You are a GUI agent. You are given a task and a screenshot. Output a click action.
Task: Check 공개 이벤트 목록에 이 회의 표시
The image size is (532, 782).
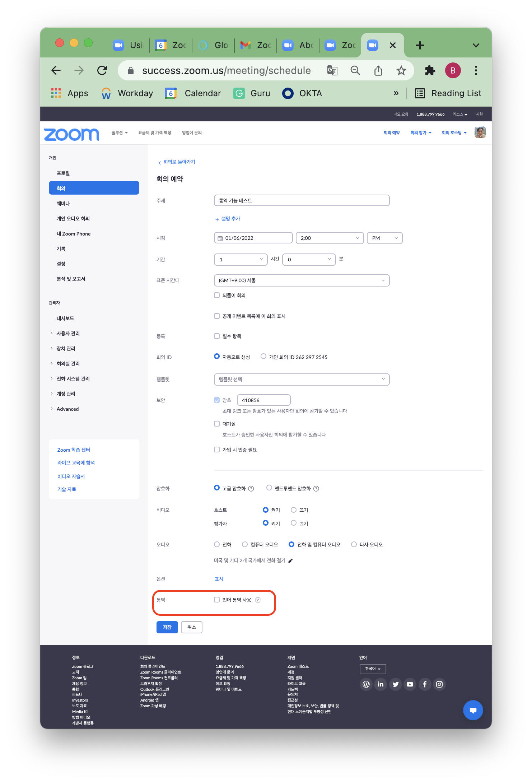pos(217,316)
